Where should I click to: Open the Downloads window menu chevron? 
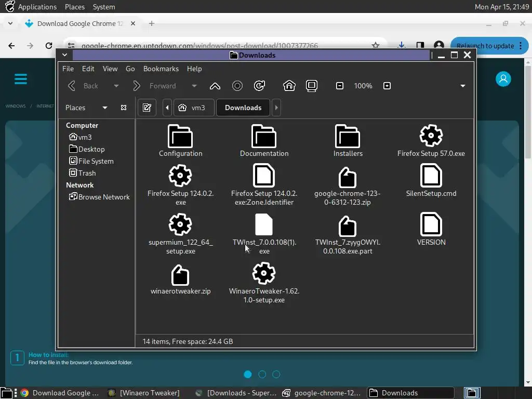pyautogui.click(x=65, y=55)
